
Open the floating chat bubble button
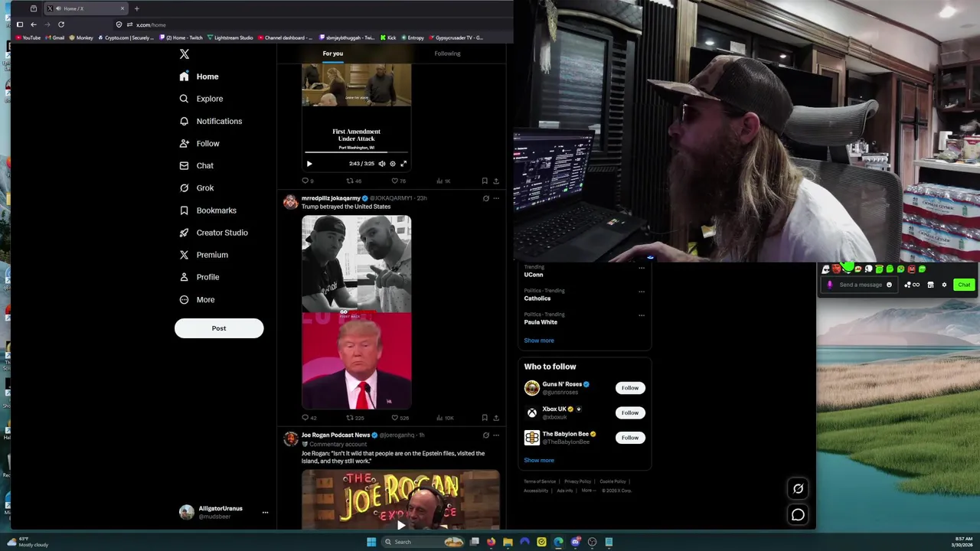798,515
